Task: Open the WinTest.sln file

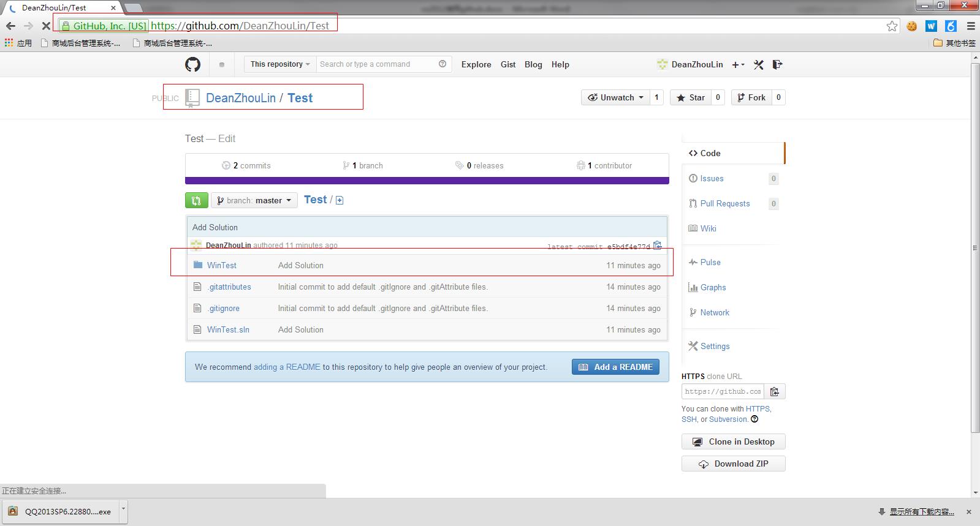Action: click(x=228, y=329)
